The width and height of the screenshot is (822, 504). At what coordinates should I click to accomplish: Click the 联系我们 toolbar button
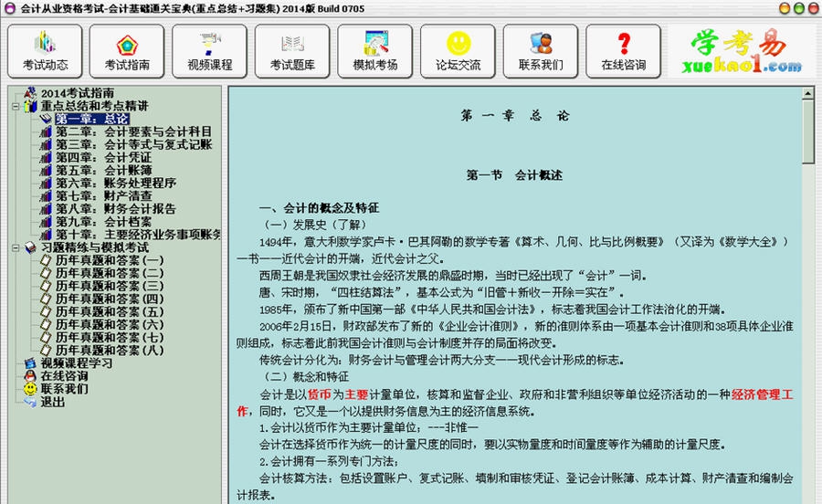(x=541, y=51)
